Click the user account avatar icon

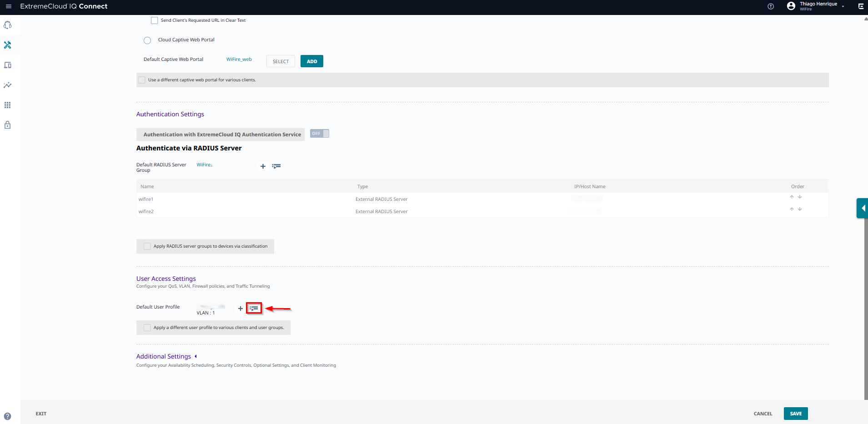point(791,6)
